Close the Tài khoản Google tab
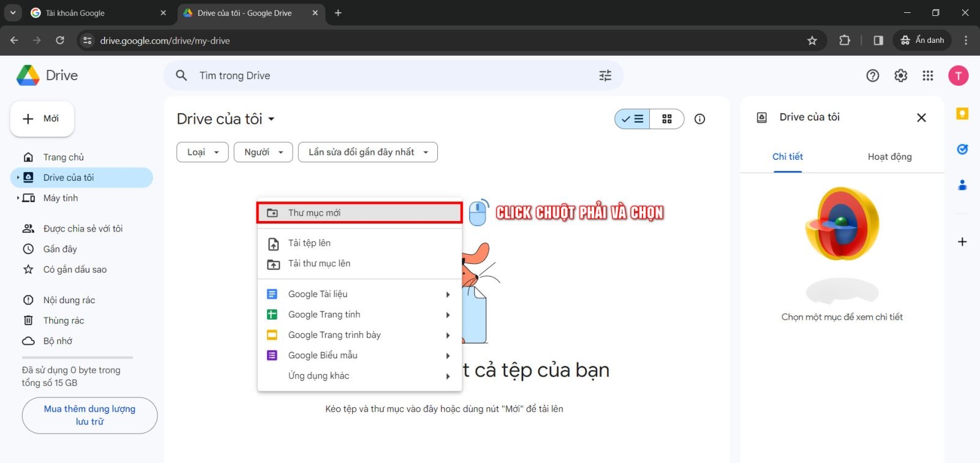The width and height of the screenshot is (980, 463). click(x=163, y=13)
